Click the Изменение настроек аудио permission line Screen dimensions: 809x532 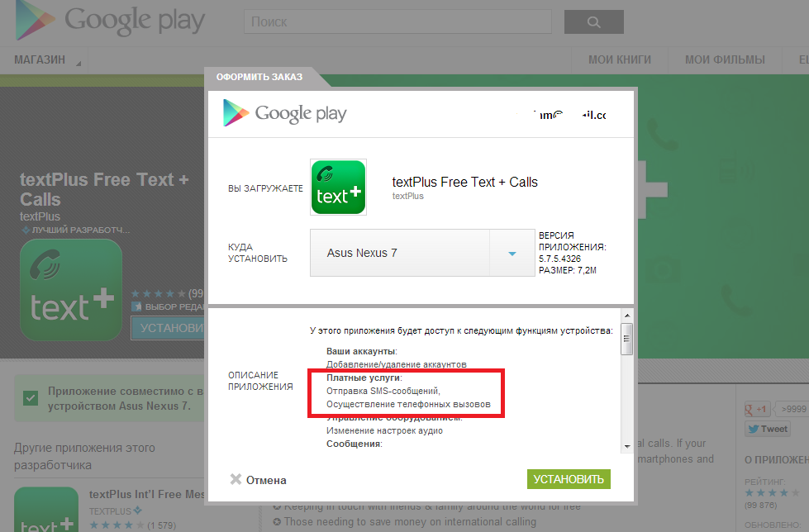point(384,430)
